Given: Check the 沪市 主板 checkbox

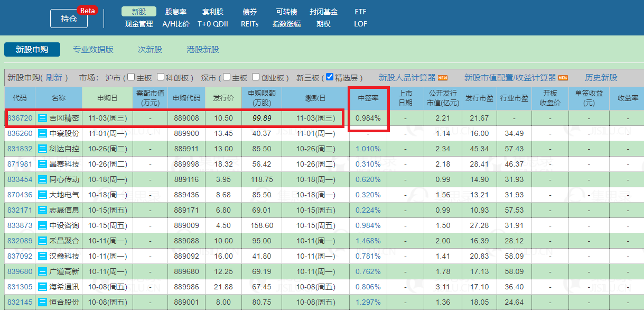Looking at the screenshot, I should 131,77.
